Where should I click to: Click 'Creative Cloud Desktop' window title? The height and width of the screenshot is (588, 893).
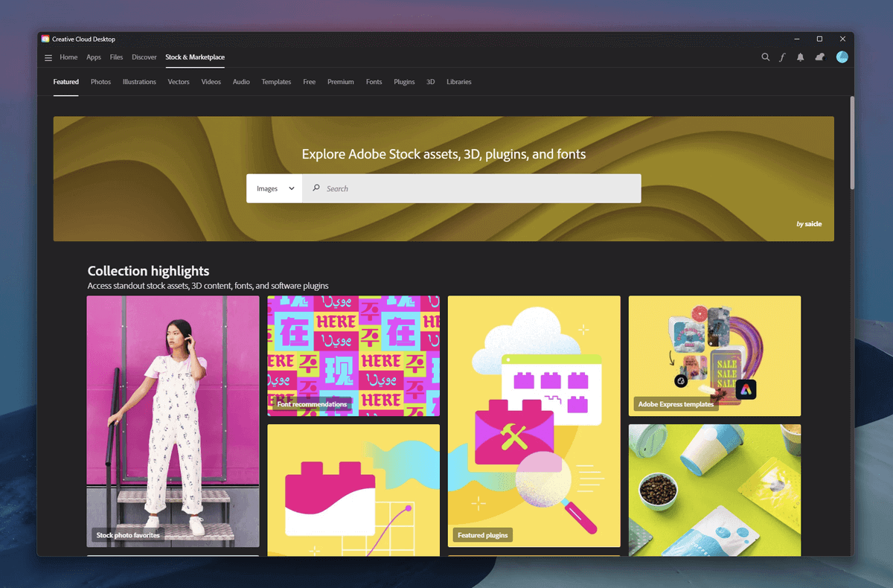[83, 39]
